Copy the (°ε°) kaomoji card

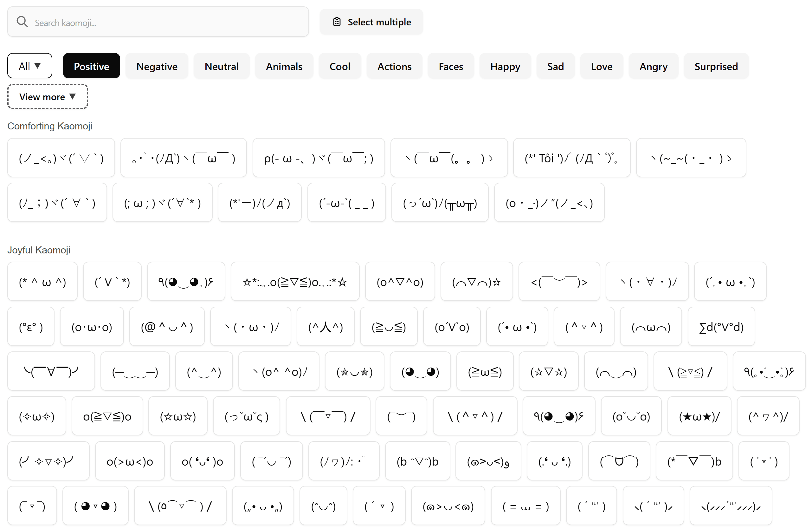click(x=30, y=326)
